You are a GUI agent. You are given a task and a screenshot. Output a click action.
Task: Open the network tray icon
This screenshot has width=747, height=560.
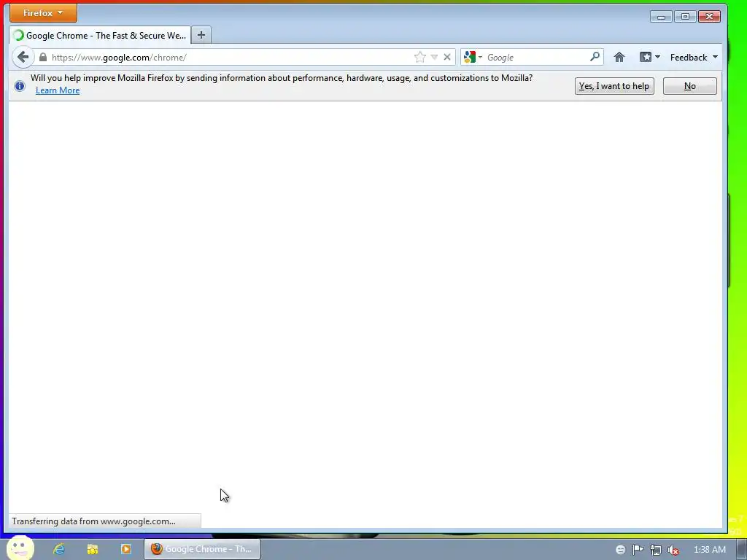(x=656, y=550)
